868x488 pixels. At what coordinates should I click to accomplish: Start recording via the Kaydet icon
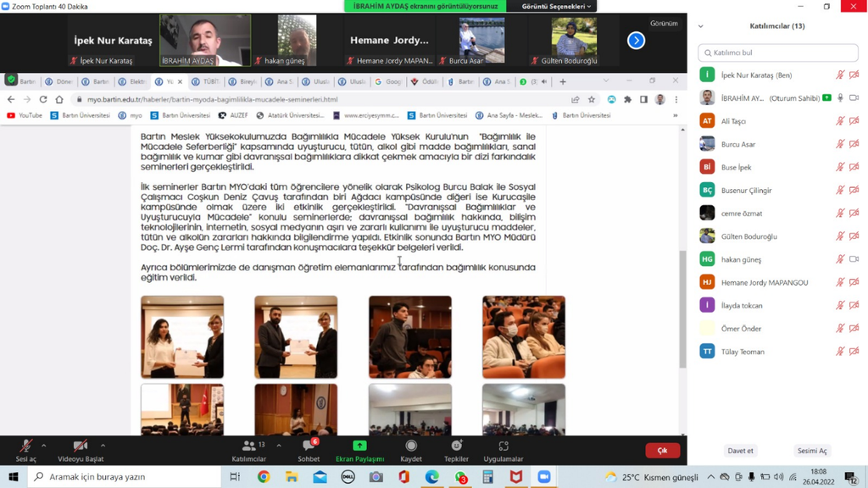click(411, 447)
